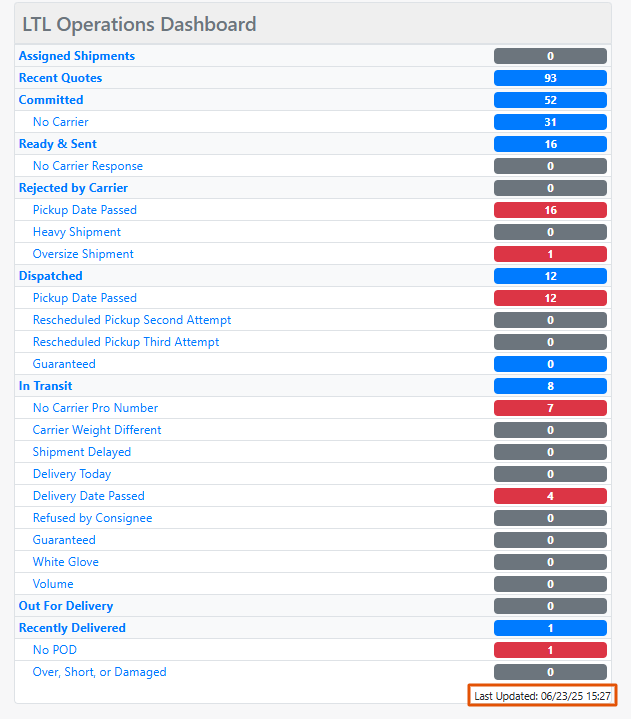Click the Recent Quotes link
The image size is (631, 719).
tap(60, 78)
